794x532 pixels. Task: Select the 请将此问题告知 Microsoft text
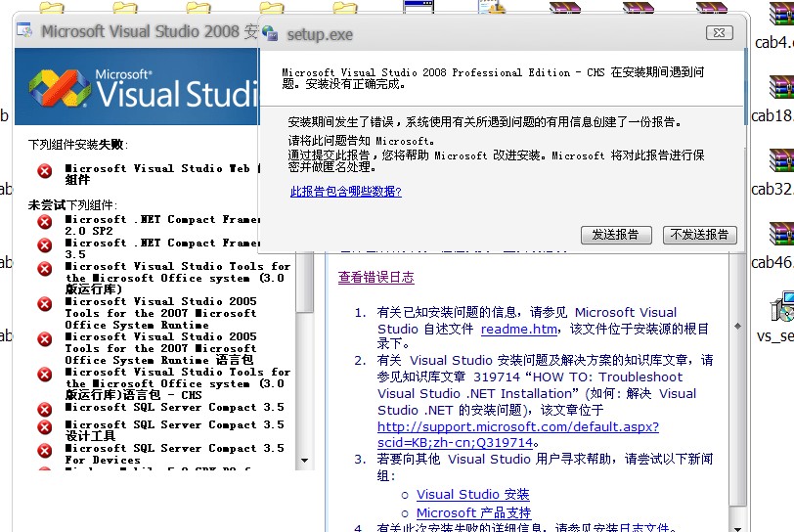tap(361, 141)
